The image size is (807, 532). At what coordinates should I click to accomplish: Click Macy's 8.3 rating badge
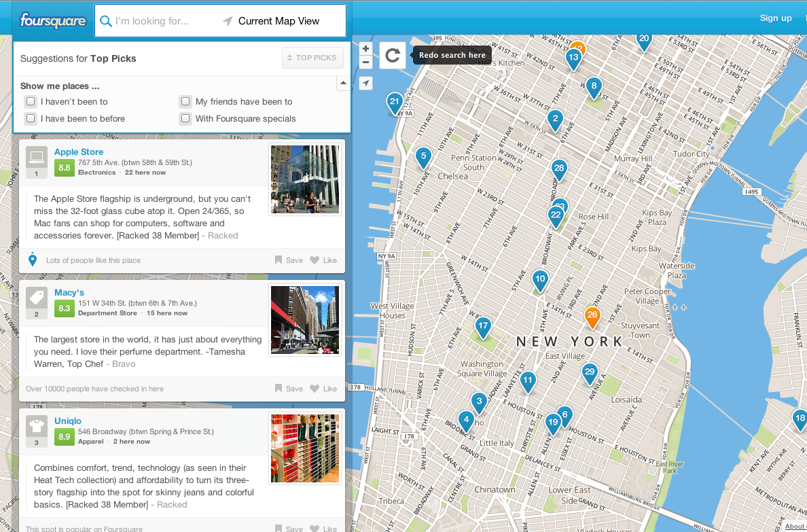pyautogui.click(x=65, y=308)
